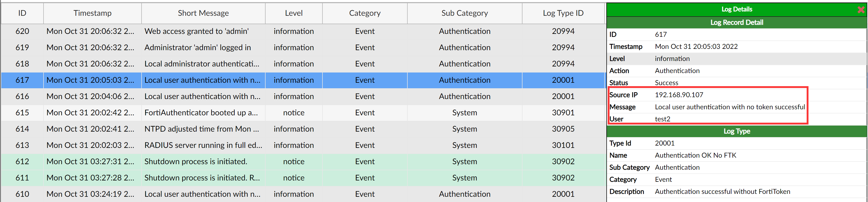868x202 pixels.
Task: Select log row 612 shutdown initiated
Action: (195, 162)
